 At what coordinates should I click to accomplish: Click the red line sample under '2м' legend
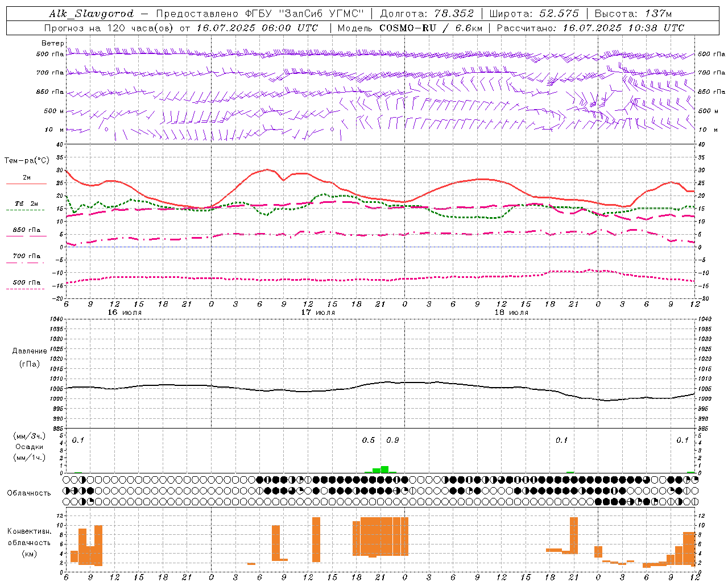click(x=26, y=184)
